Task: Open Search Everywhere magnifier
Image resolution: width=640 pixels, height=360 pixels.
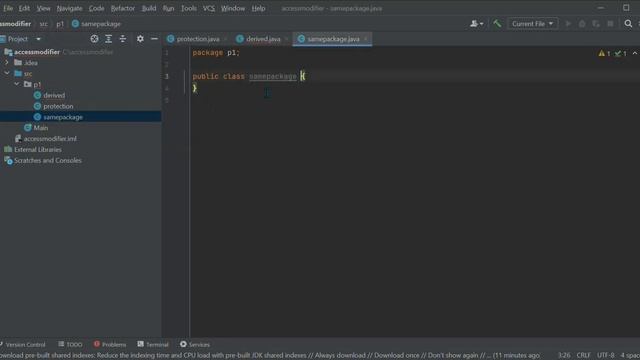Action: click(628, 24)
